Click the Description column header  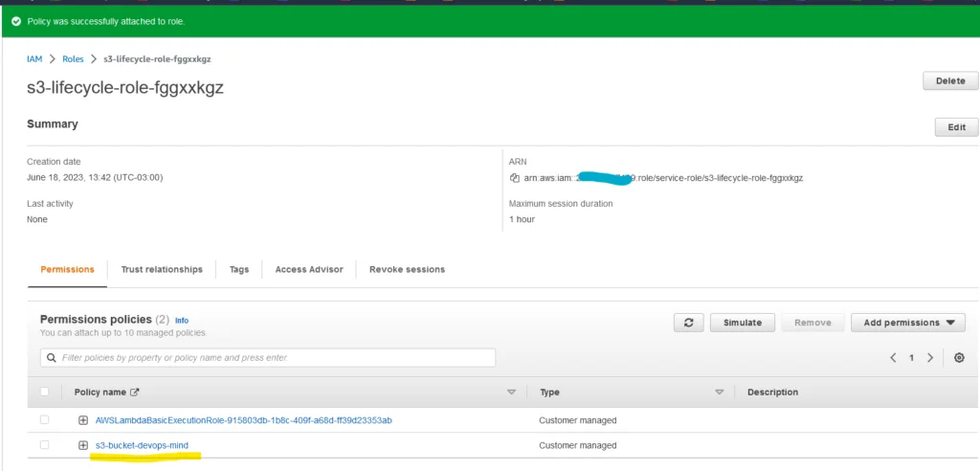pyautogui.click(x=772, y=392)
